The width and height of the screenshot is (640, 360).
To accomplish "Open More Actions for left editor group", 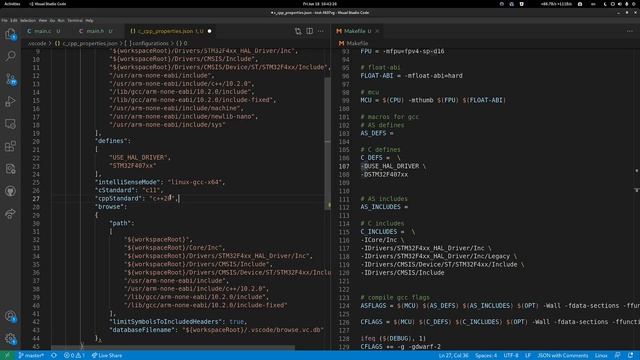I will pyautogui.click(x=321, y=31).
